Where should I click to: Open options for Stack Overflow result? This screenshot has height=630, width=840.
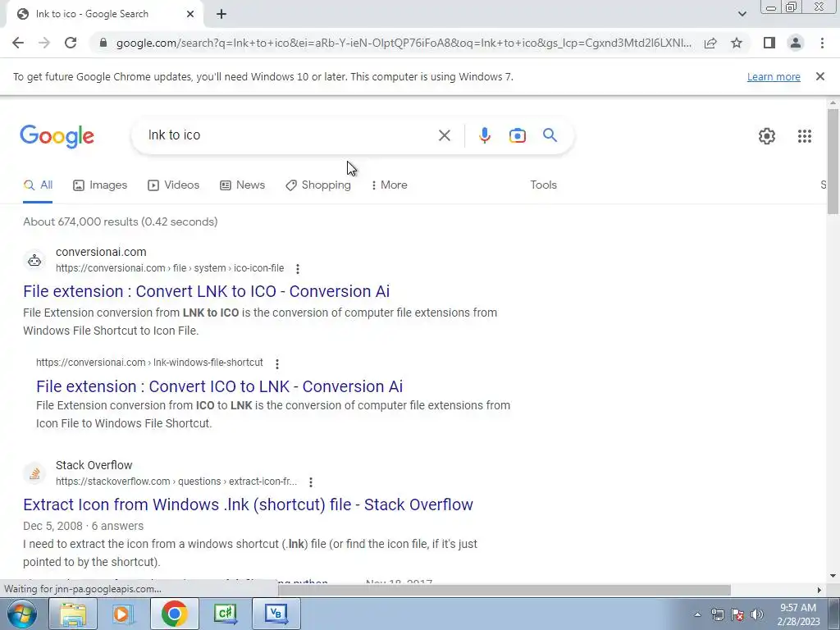click(311, 482)
